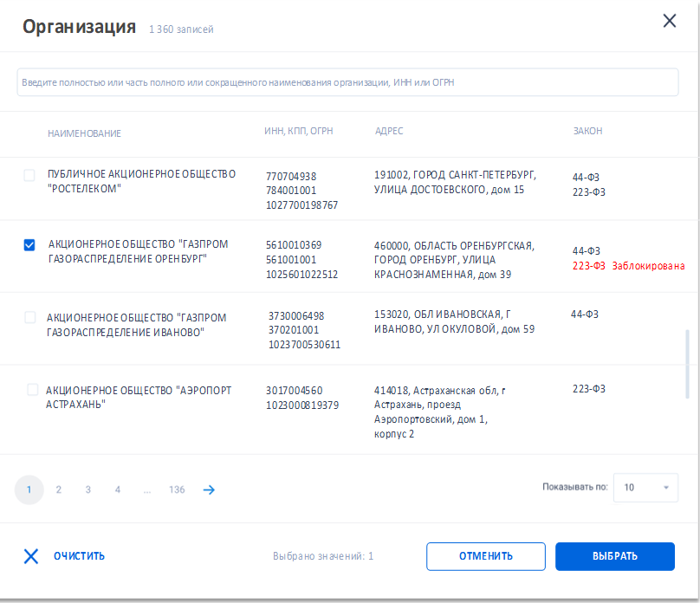The image size is (700, 603).
Task: Click the 44-ФЗ label in Иваново row
Action: [x=585, y=314]
